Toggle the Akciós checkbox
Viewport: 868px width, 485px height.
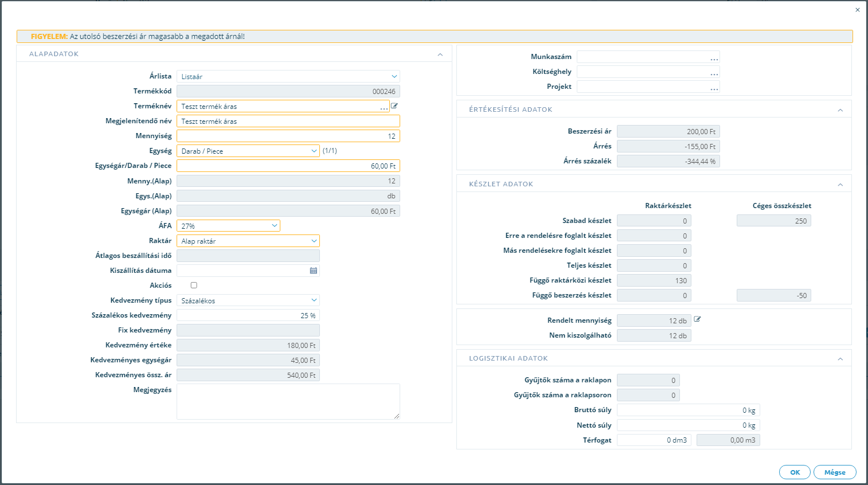tap(194, 285)
